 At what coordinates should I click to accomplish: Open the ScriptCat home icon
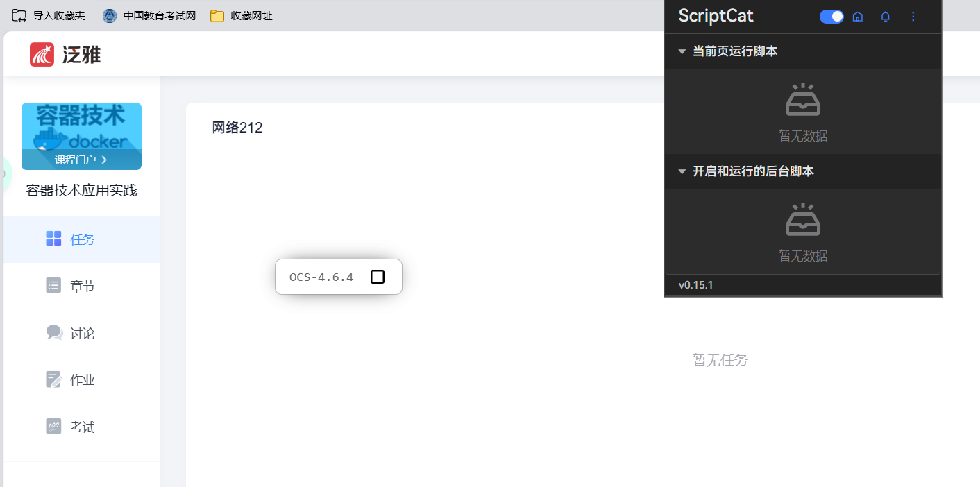858,16
